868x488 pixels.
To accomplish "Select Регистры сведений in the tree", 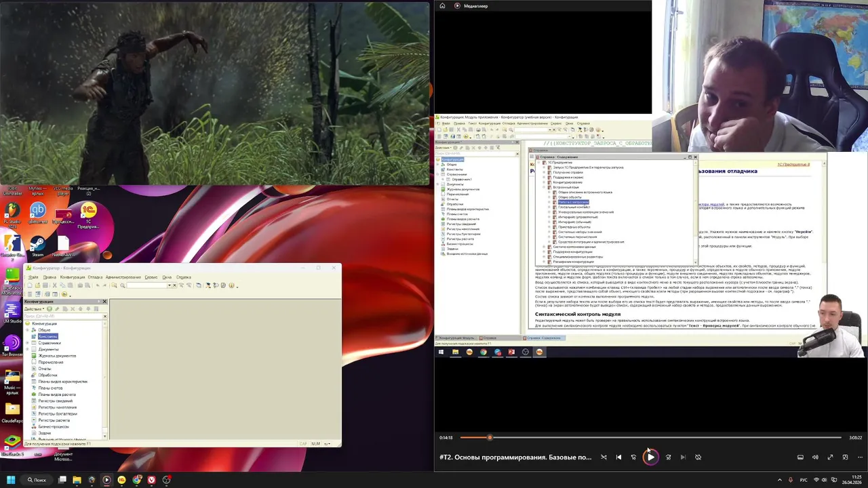I will 57,401.
